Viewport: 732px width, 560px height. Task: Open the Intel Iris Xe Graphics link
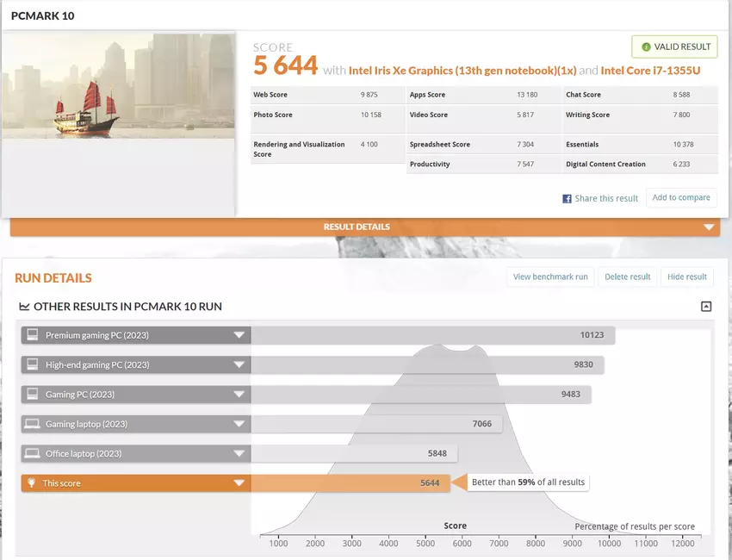(x=463, y=71)
